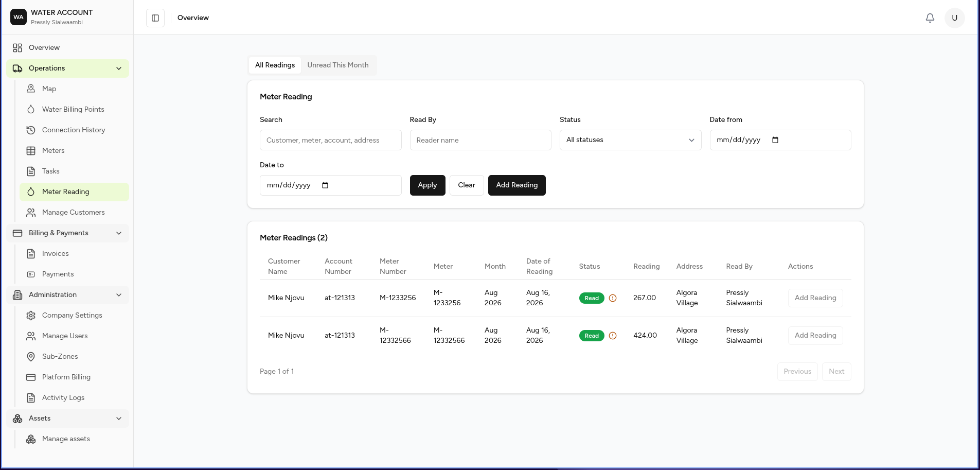Click the Overview grid icon
Image resolution: width=980 pixels, height=470 pixels.
(17, 48)
